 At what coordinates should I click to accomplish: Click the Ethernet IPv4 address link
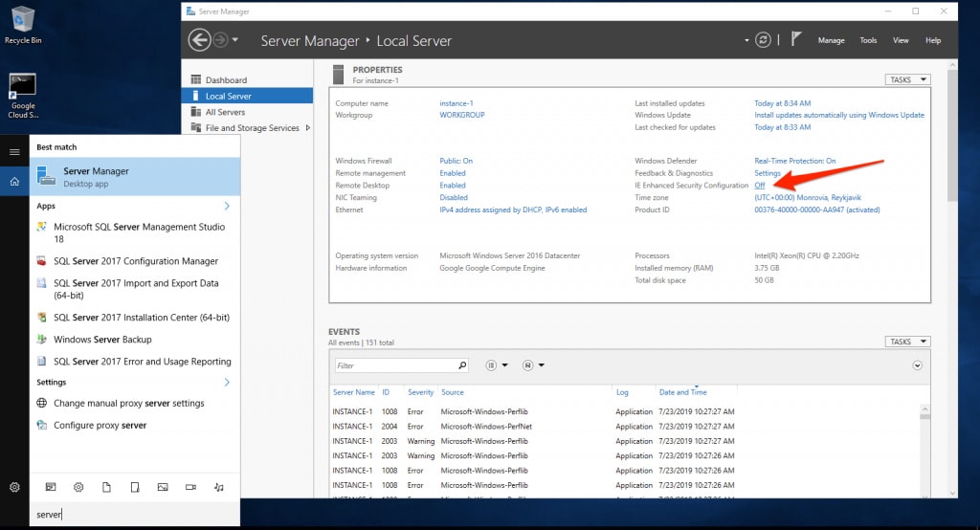[513, 210]
